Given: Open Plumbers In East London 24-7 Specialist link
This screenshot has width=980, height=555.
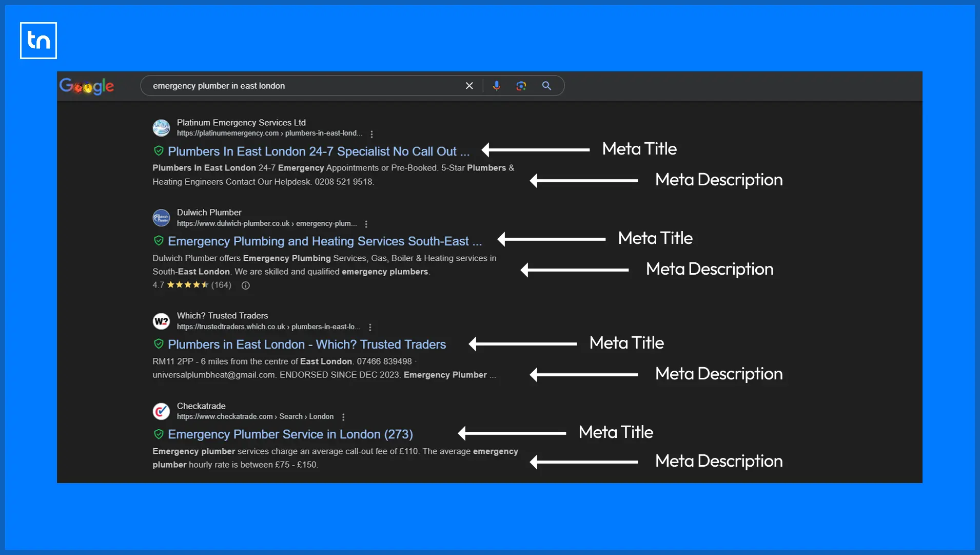Looking at the screenshot, I should coord(319,151).
